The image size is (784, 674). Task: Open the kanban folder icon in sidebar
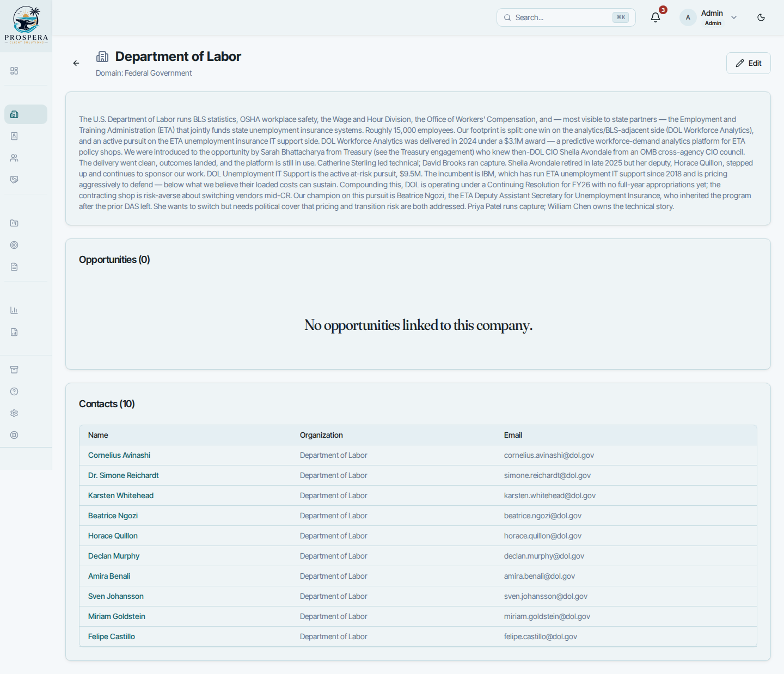point(14,223)
